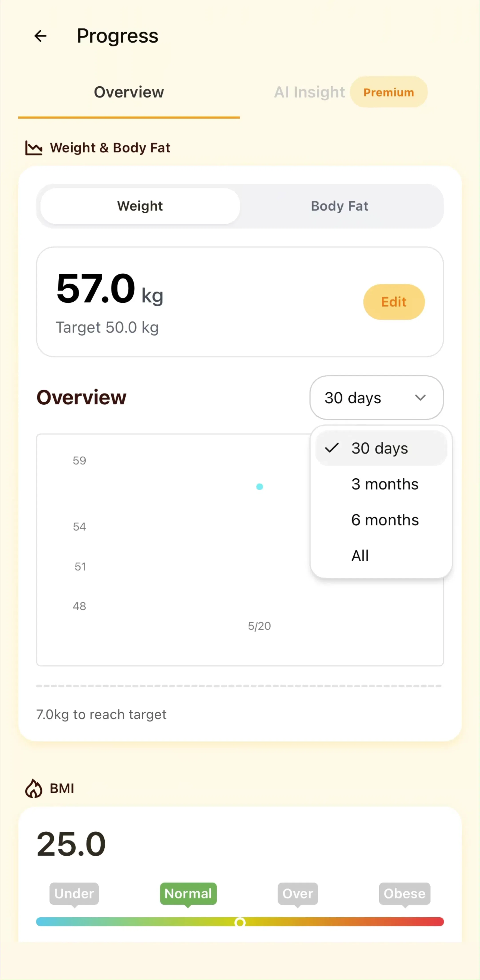Select the Overview tab
The width and height of the screenshot is (480, 980).
129,92
